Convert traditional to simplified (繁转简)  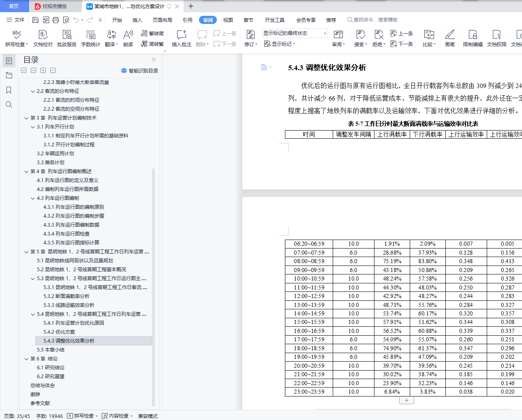tap(152, 33)
